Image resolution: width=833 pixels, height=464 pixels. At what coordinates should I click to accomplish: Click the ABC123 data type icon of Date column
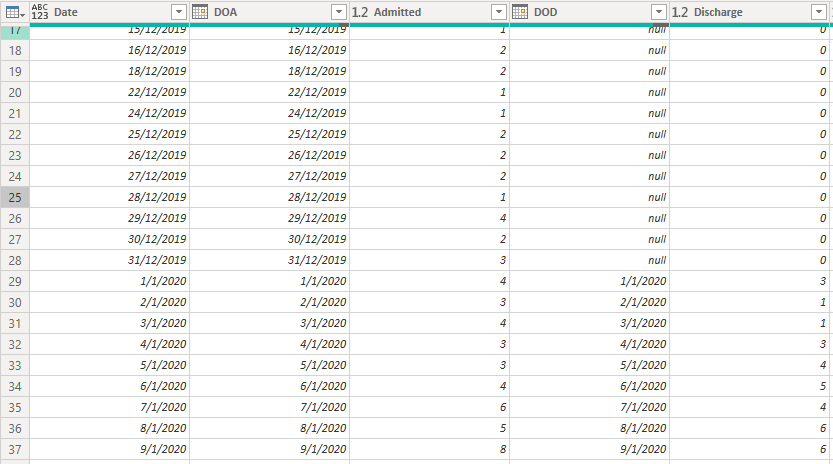pyautogui.click(x=40, y=12)
